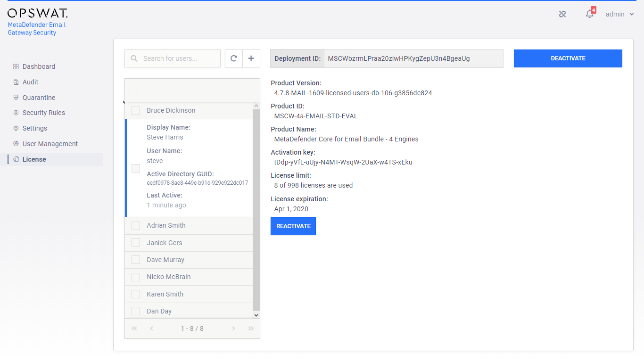Expand the Dan Day user row
Viewport: 644px width, 362px height.
click(189, 311)
